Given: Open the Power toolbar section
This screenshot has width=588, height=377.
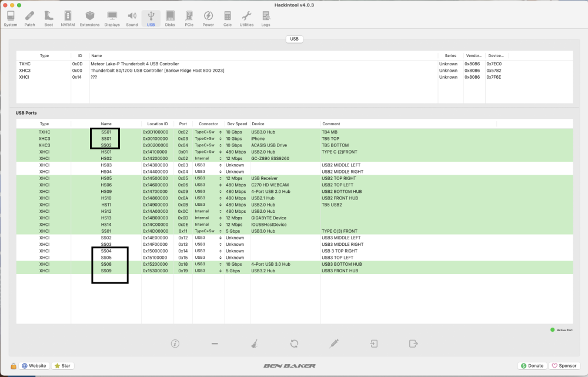Looking at the screenshot, I should 208,18.
